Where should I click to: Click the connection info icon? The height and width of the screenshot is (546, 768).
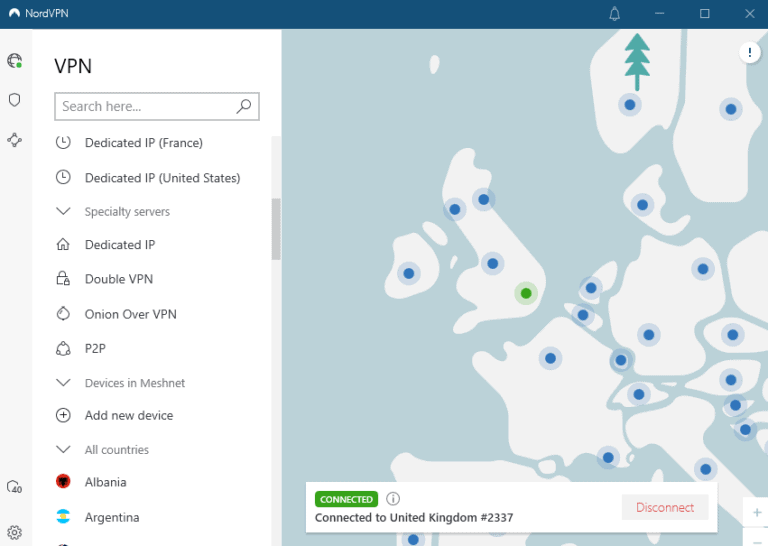pos(393,499)
